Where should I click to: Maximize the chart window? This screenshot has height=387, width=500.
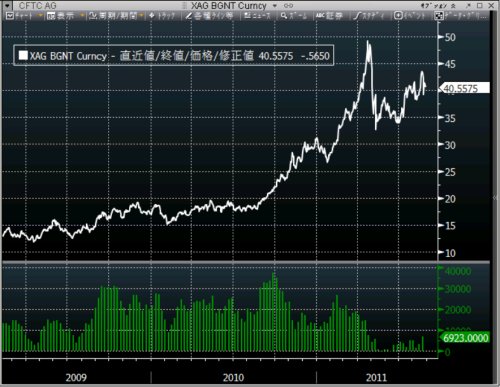[x=480, y=6]
